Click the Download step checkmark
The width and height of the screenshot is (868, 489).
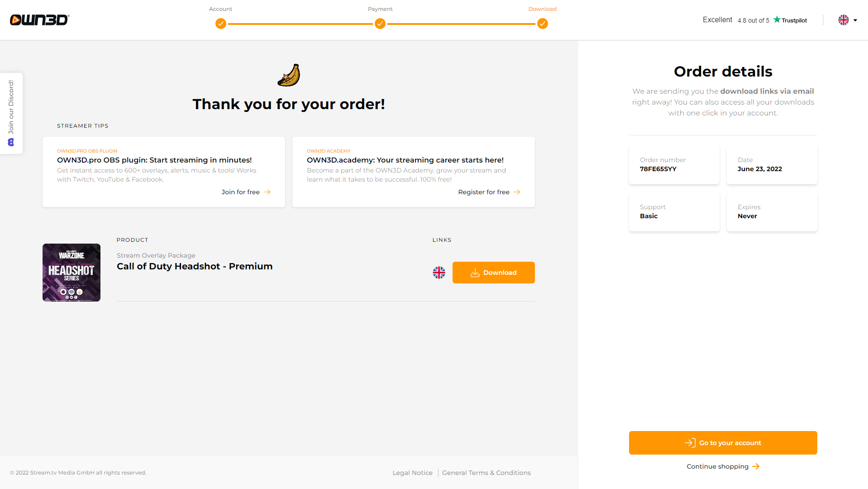[x=543, y=24]
